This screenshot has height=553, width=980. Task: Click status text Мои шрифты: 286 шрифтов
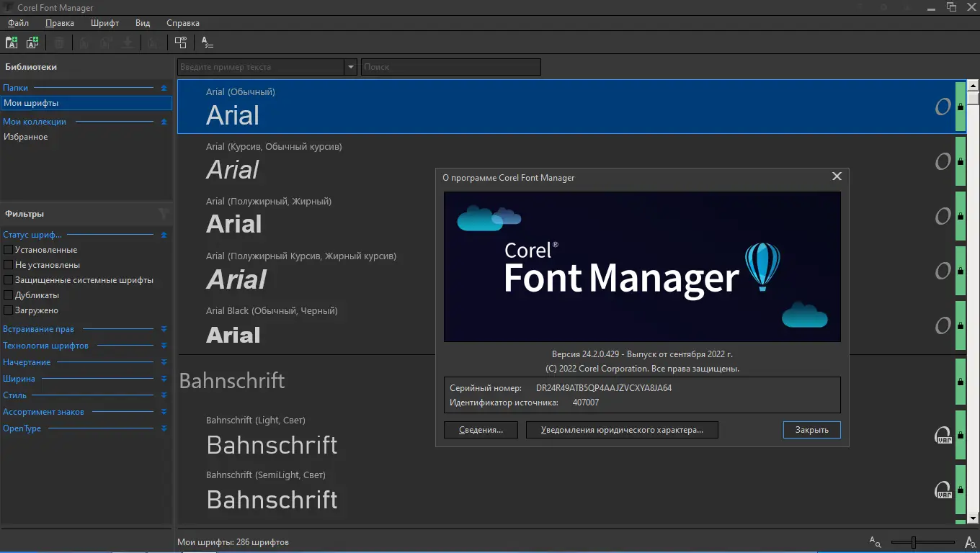[x=233, y=542]
